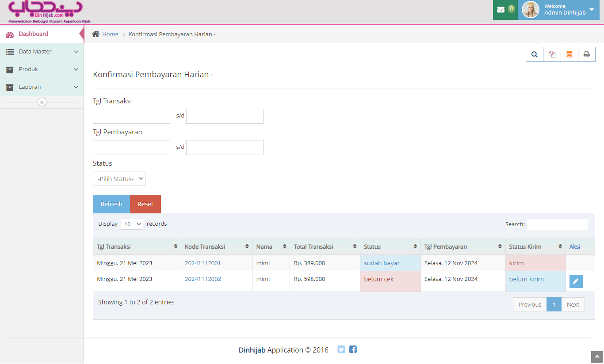
Task: Click the print icon in the toolbar
Action: coord(587,54)
